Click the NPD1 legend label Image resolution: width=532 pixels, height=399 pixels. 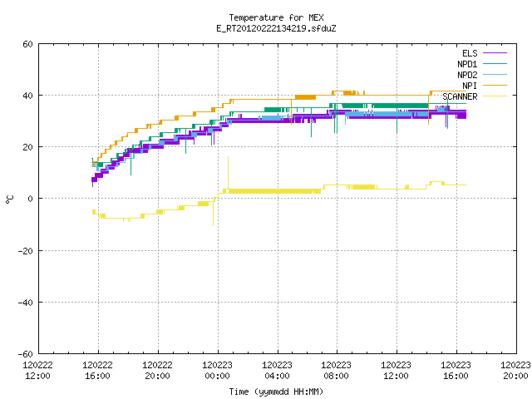pos(467,64)
